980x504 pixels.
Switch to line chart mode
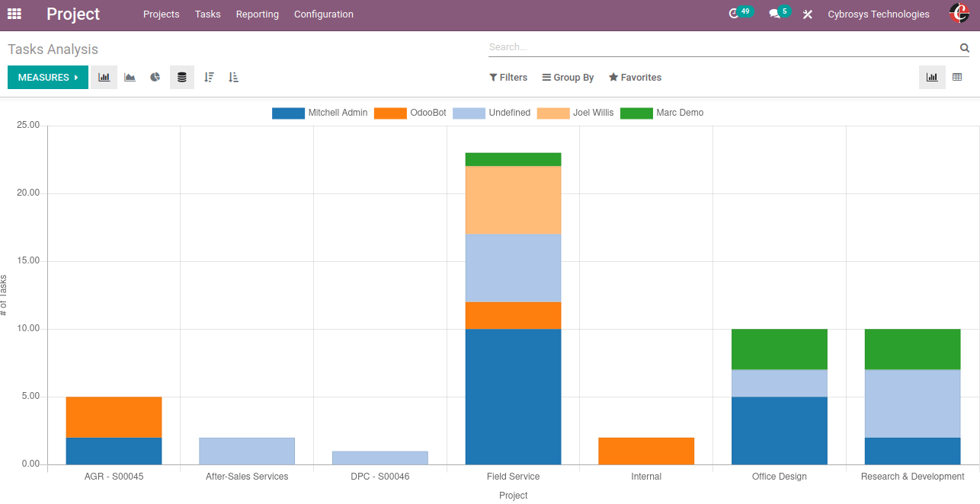130,77
